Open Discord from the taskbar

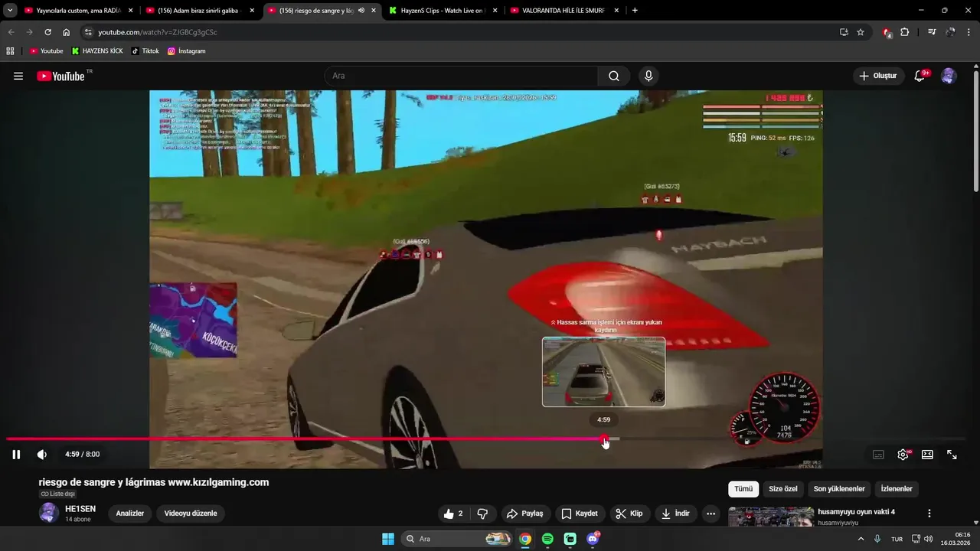click(592, 539)
